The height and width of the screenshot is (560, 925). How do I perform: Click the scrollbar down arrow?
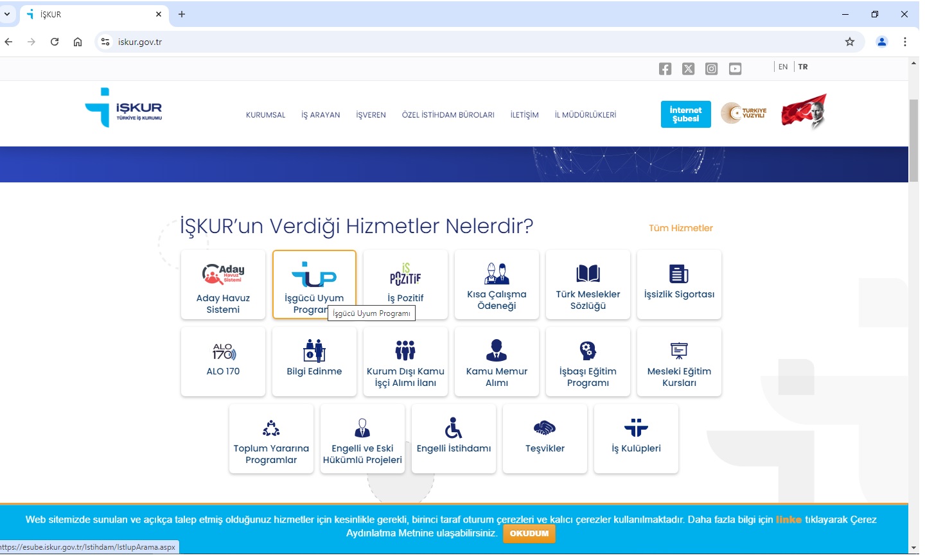pos(913,548)
